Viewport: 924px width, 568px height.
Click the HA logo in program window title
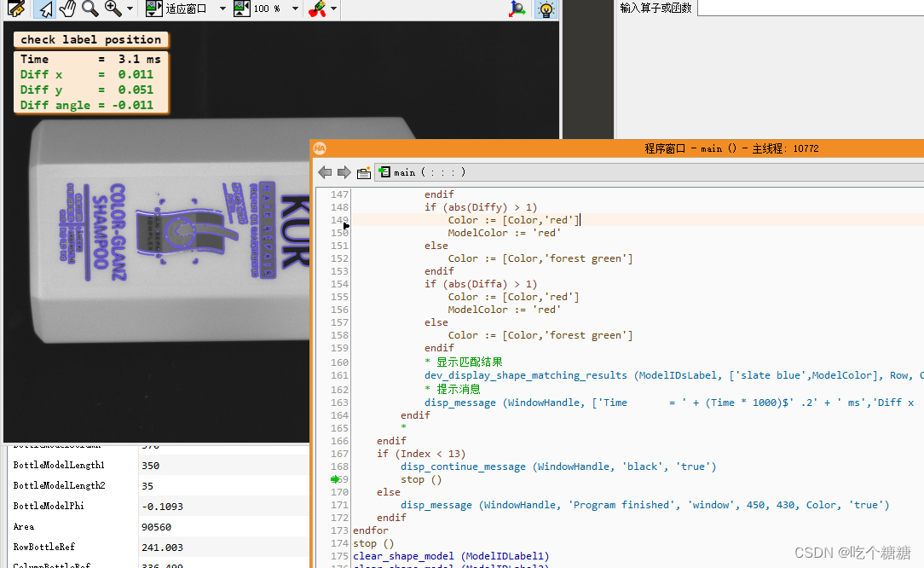(x=320, y=148)
